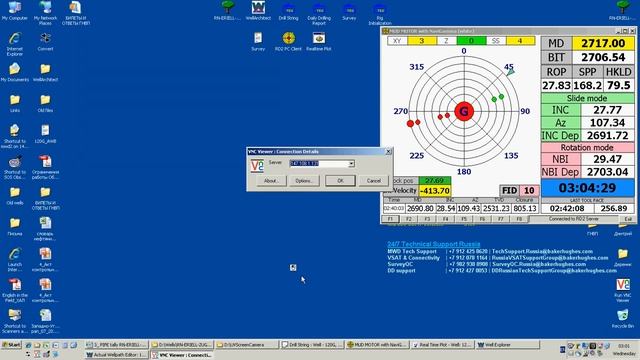
Task: Click Exit button in Mud Motor window
Action: click(628, 219)
